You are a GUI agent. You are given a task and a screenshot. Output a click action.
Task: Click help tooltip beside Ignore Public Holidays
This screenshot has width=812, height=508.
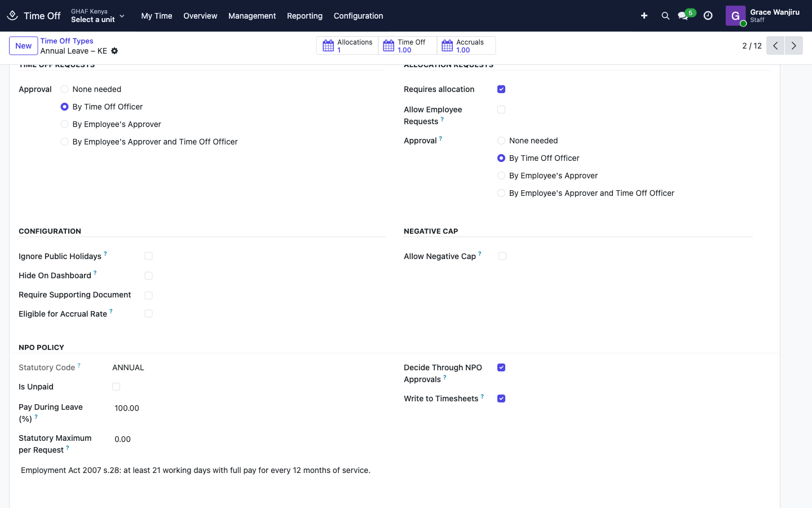coord(105,254)
